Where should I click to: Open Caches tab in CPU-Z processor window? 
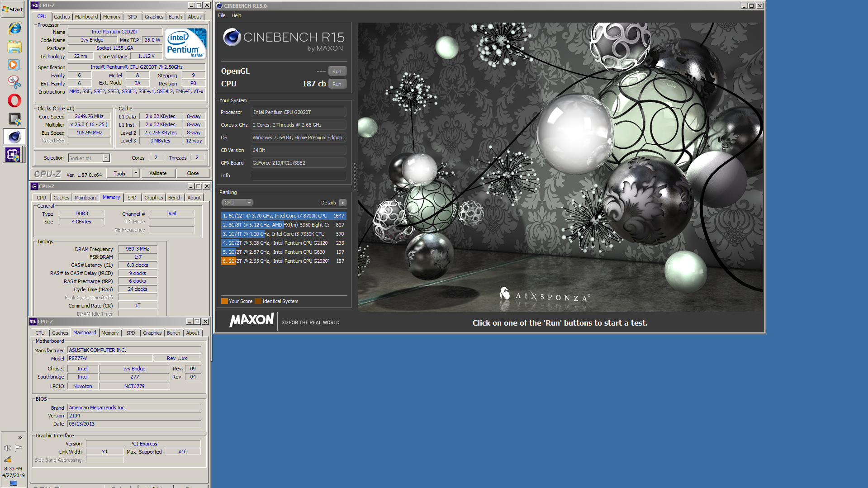tap(62, 17)
